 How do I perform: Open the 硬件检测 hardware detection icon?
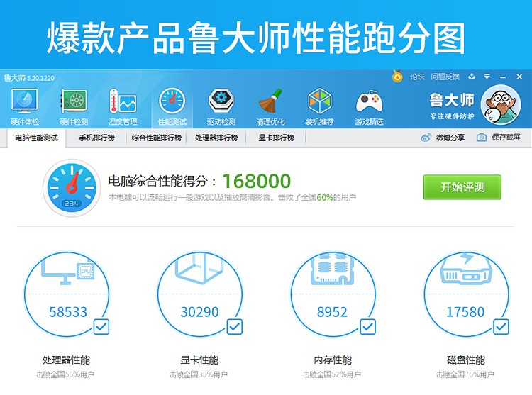(74, 107)
